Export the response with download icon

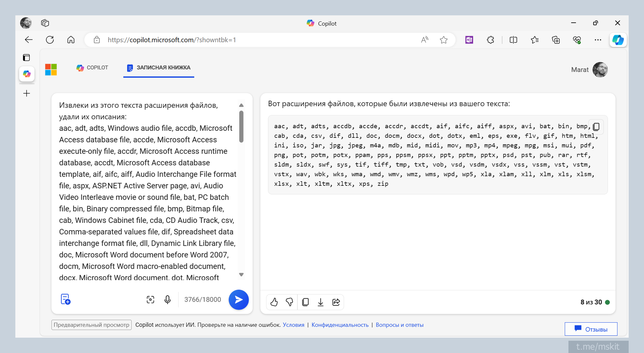click(x=321, y=302)
